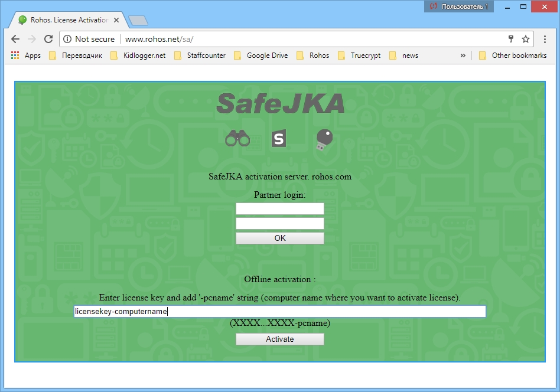This screenshot has width=560, height=392.
Task: Click the USB key ball icon
Action: [324, 139]
